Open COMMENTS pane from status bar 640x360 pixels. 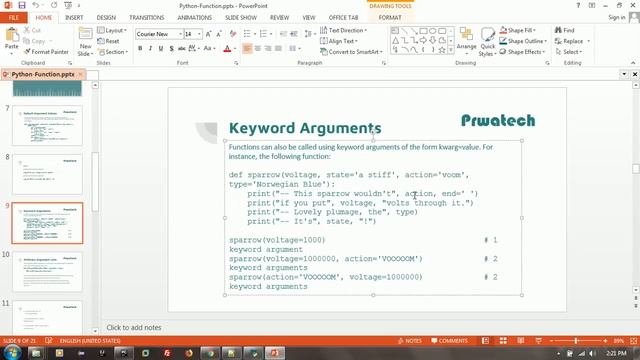coord(449,340)
